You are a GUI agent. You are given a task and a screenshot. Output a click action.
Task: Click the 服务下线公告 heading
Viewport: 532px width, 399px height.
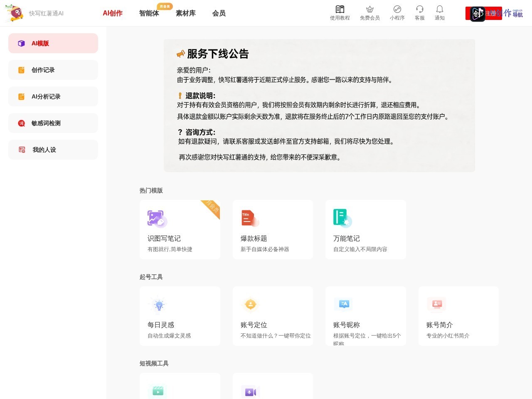218,54
